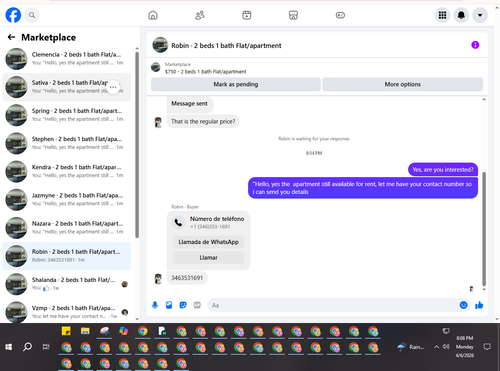Screen dimensions: 500x371
Task: Open Task View on the taskbar
Action: (46, 347)
